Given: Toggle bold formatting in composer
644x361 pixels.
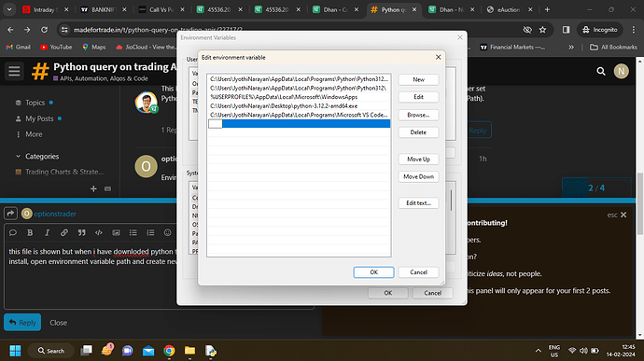Looking at the screenshot, I should click(30, 233).
